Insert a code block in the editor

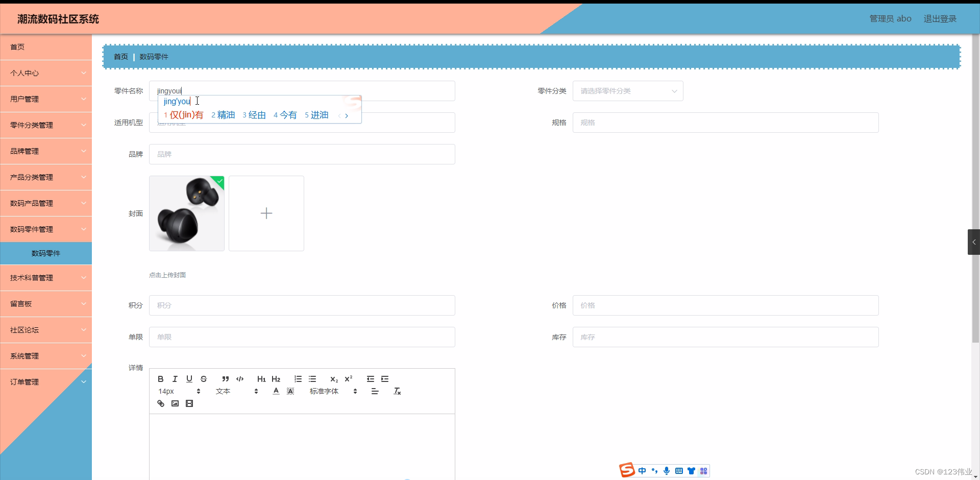240,379
